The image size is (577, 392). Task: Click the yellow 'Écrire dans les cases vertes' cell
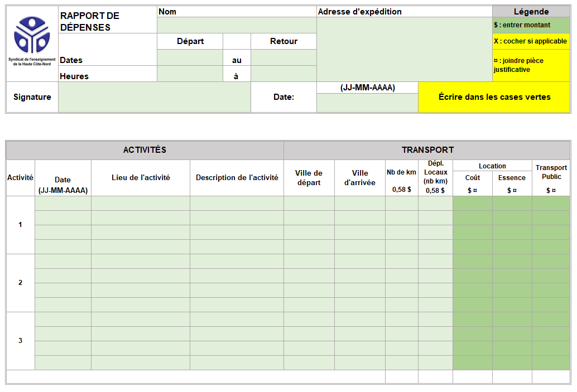pos(494,97)
